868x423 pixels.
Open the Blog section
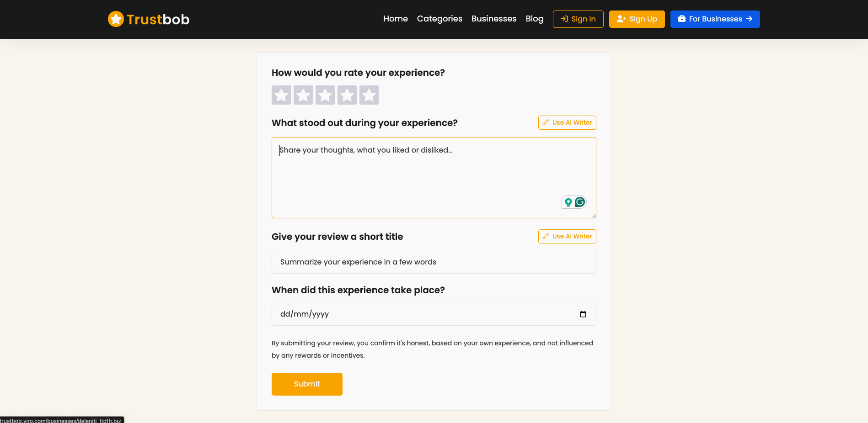pyautogui.click(x=534, y=19)
